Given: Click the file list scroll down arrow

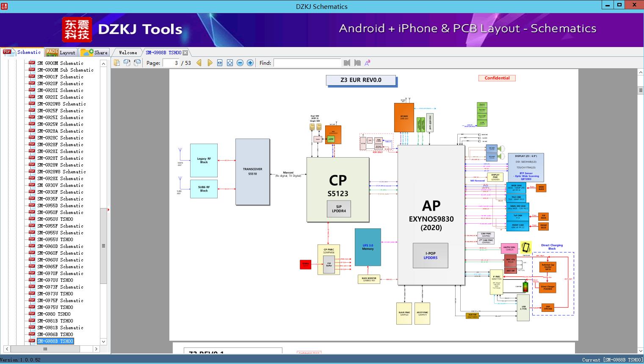Looking at the screenshot, I should (103, 342).
